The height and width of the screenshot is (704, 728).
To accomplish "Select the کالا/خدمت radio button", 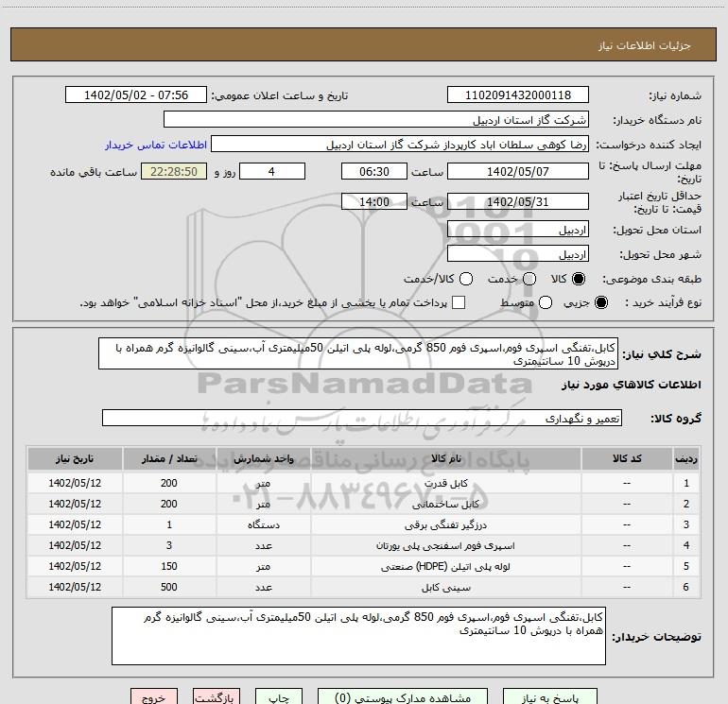I will point(466,279).
